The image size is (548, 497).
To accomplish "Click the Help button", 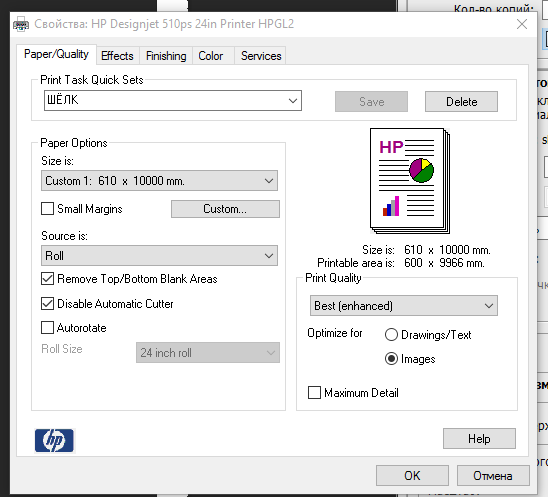I will [x=479, y=439].
